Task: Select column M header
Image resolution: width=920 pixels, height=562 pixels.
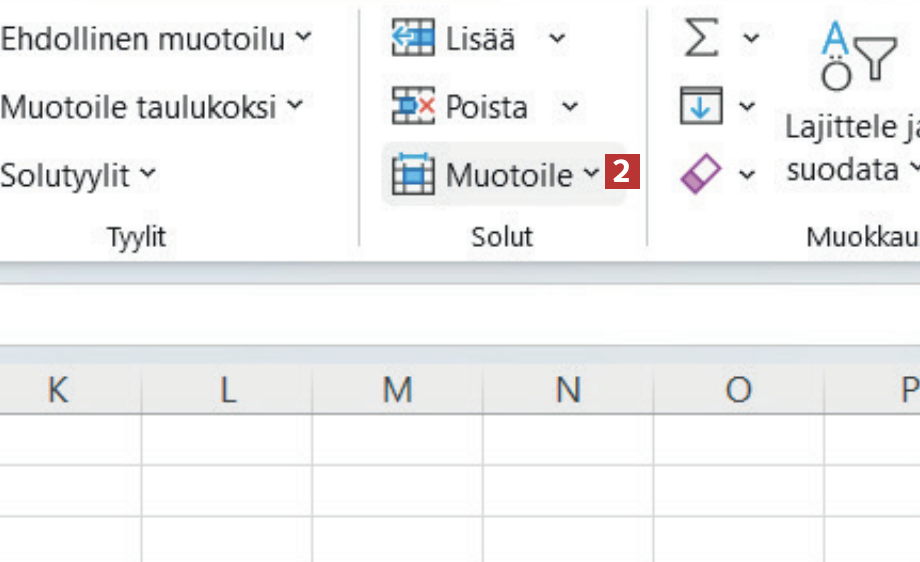Action: [398, 391]
